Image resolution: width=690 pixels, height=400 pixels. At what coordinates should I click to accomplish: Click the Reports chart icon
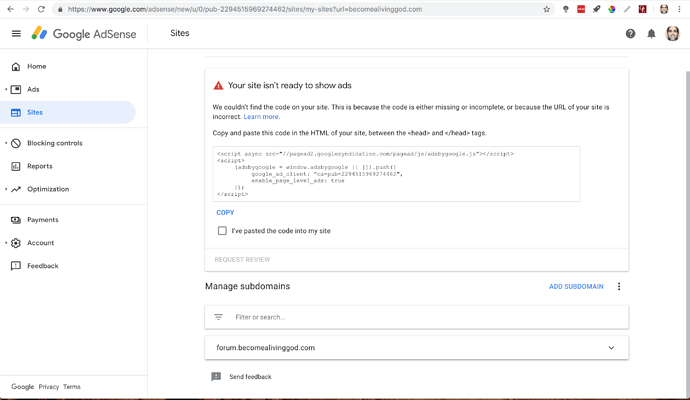click(x=16, y=166)
